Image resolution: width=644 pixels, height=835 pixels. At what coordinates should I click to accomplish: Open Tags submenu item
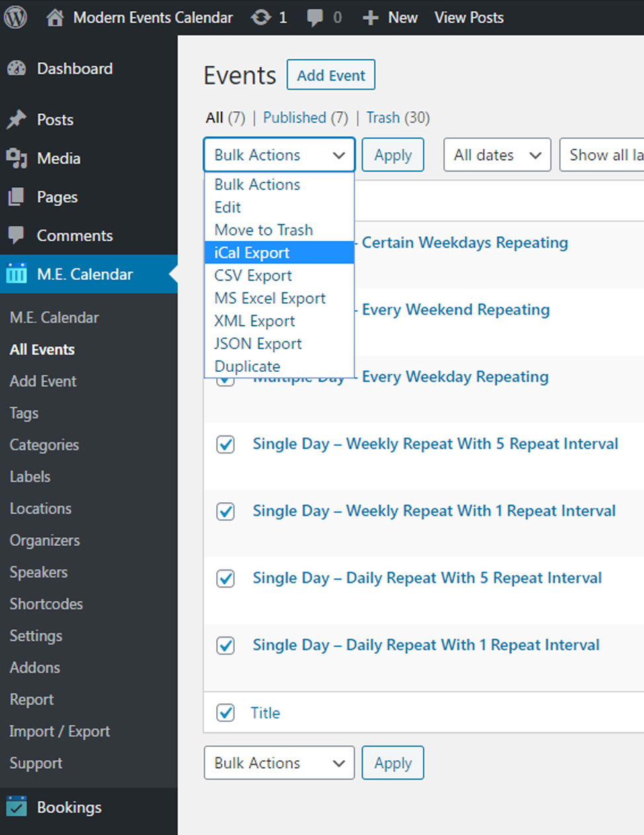click(24, 414)
